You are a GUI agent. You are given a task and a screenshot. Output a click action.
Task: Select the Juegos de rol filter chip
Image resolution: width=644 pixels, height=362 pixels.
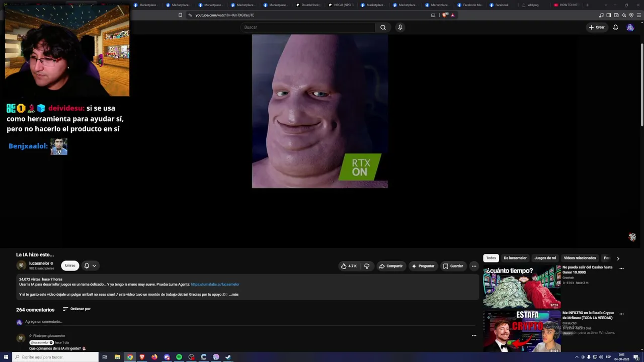pos(545,258)
